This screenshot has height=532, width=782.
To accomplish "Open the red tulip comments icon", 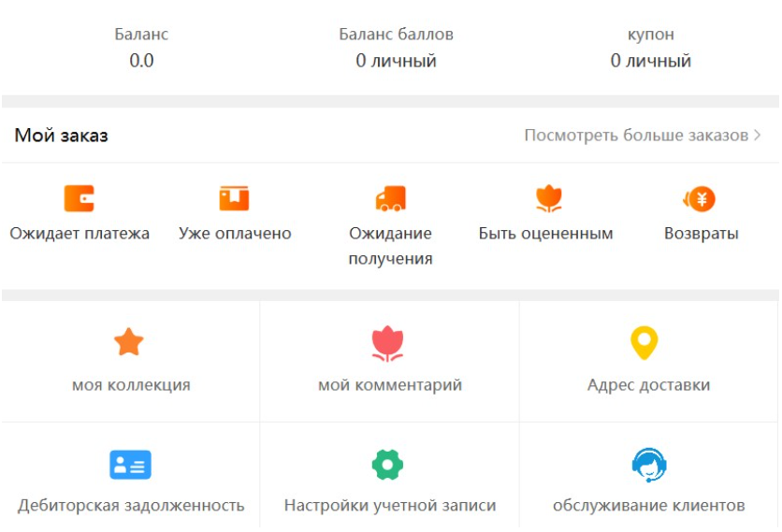I will [x=387, y=343].
